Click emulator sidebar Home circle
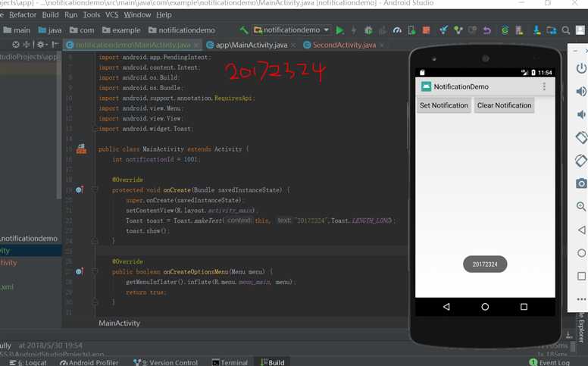The image size is (588, 366). [582, 253]
